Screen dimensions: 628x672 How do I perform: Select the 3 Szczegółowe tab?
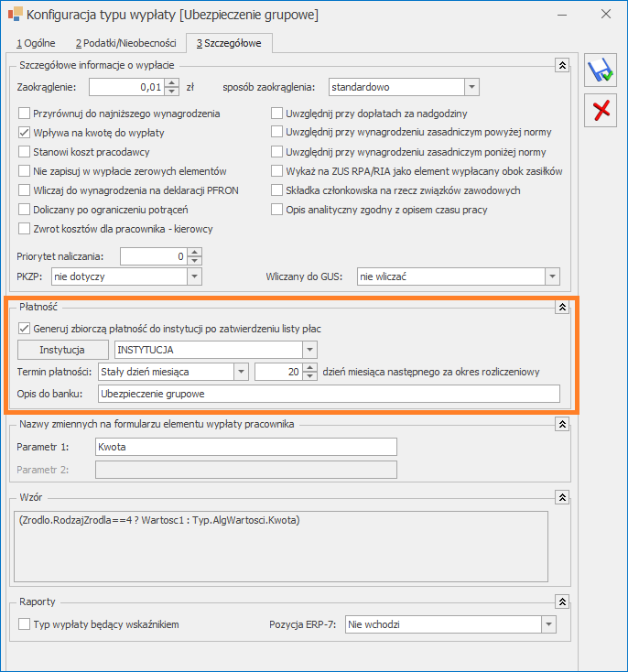pyautogui.click(x=229, y=43)
